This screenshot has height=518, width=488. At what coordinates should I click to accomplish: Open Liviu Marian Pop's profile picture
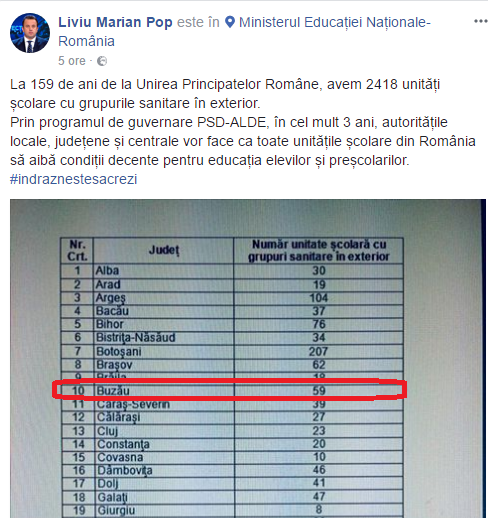click(x=30, y=33)
